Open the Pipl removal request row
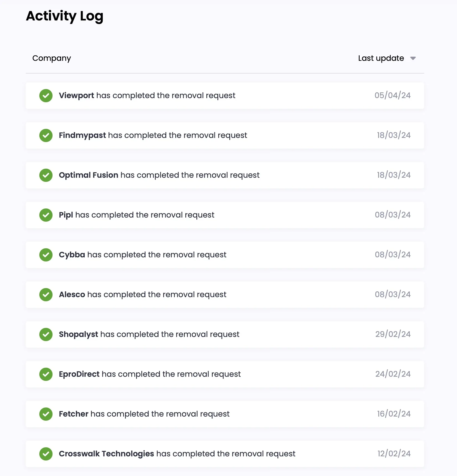 (x=137, y=215)
